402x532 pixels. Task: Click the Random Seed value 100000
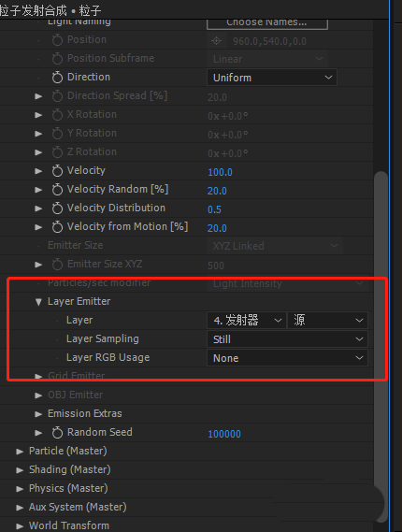224,434
